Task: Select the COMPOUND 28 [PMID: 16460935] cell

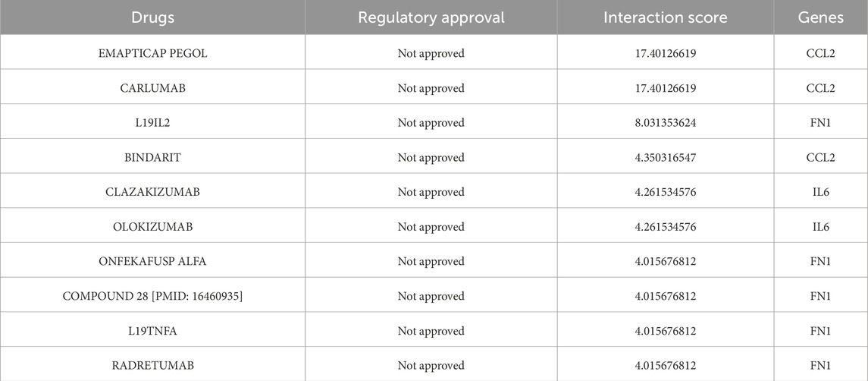Action: 152,296
